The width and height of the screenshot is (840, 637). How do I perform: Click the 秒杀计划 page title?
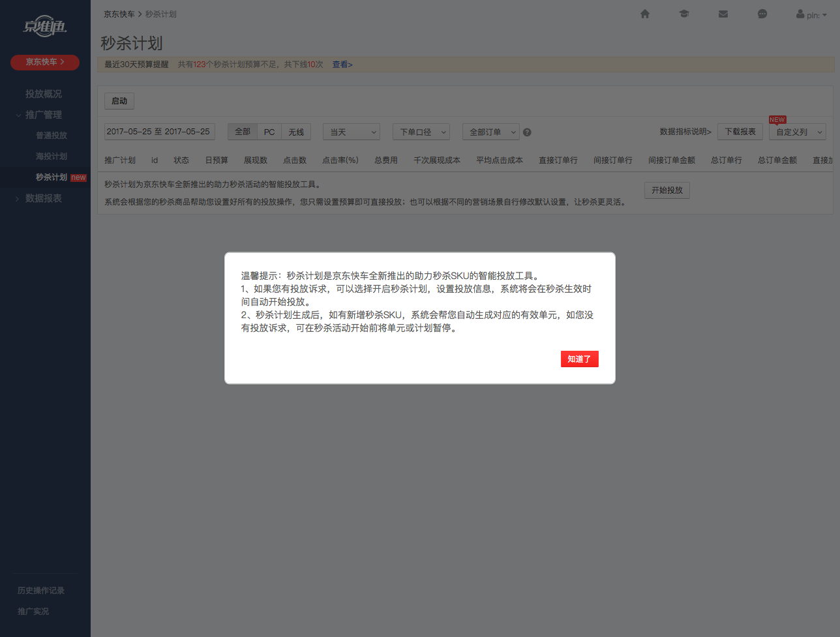click(132, 43)
